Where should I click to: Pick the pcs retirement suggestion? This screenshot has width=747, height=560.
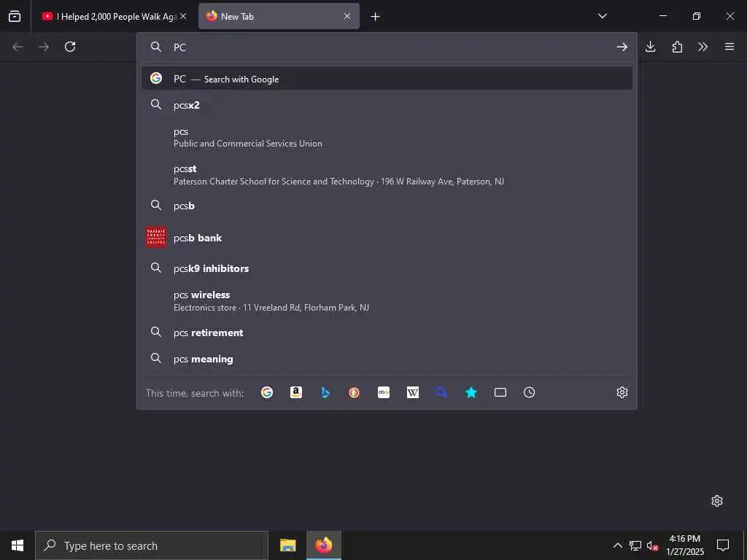[x=387, y=332]
